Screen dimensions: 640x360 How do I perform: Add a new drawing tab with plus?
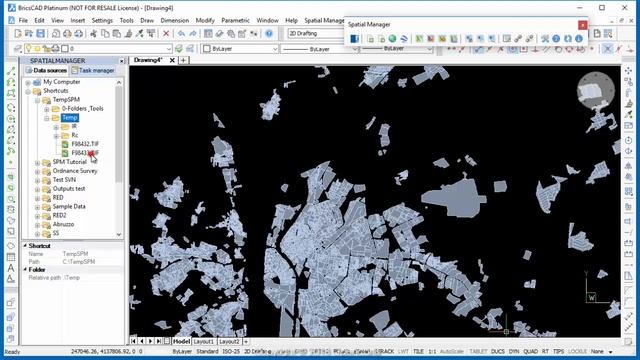coord(184,60)
